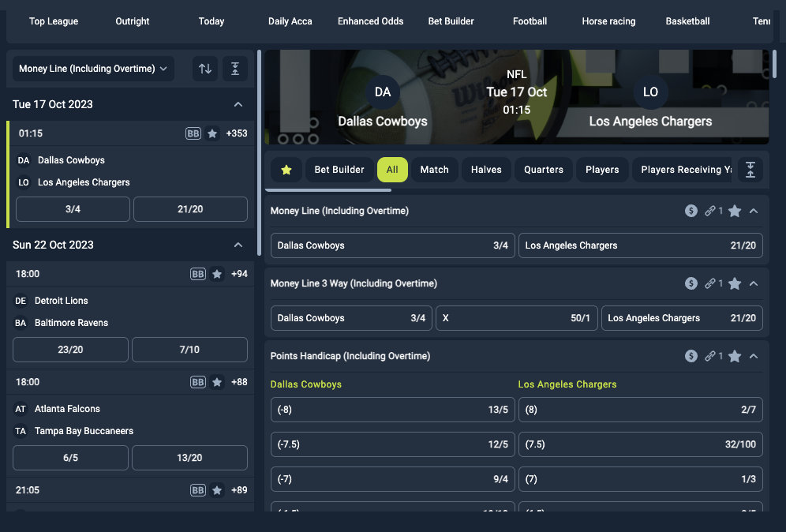Click the link icon on Points Handicap

pyautogui.click(x=709, y=356)
